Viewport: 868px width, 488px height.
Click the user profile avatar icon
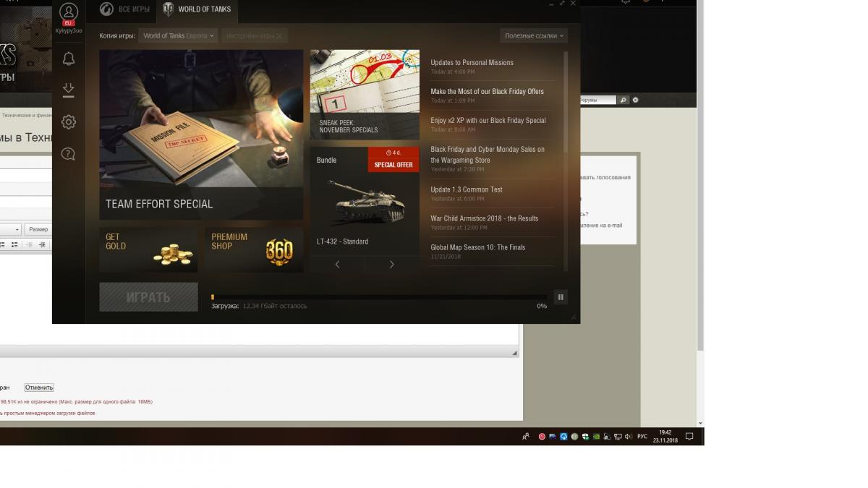[69, 12]
